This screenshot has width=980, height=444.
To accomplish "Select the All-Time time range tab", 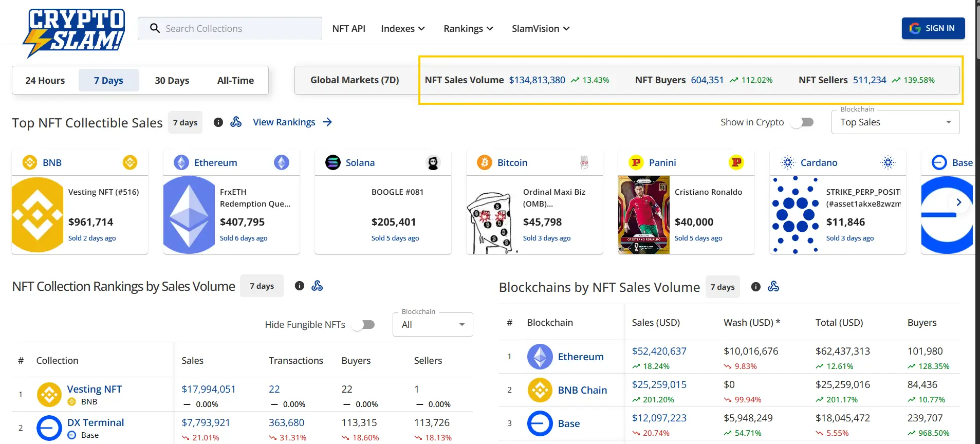I will coord(235,81).
